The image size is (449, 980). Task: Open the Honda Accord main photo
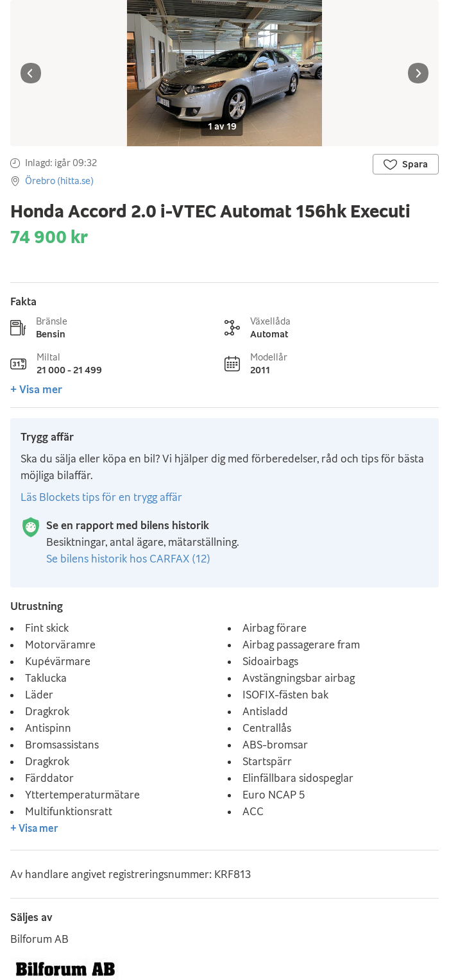pyautogui.click(x=224, y=64)
